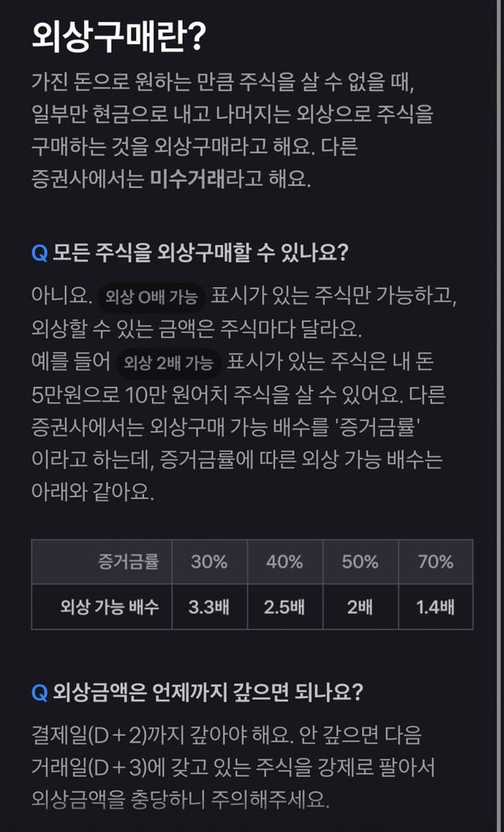Select the 30% column cell
Screen dimensions: 504x832
coord(209,562)
